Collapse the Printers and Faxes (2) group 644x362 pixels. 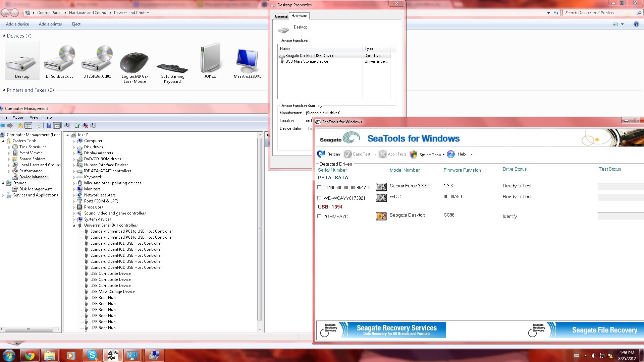click(x=4, y=90)
